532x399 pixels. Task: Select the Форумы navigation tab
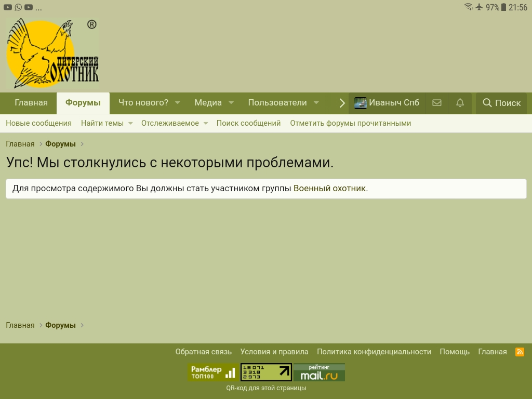tap(83, 103)
